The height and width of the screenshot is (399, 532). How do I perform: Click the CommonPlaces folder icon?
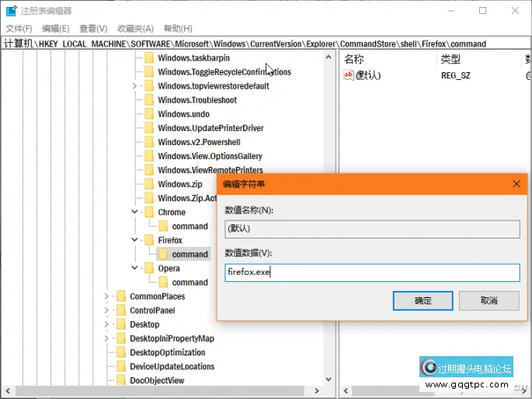[120, 297]
